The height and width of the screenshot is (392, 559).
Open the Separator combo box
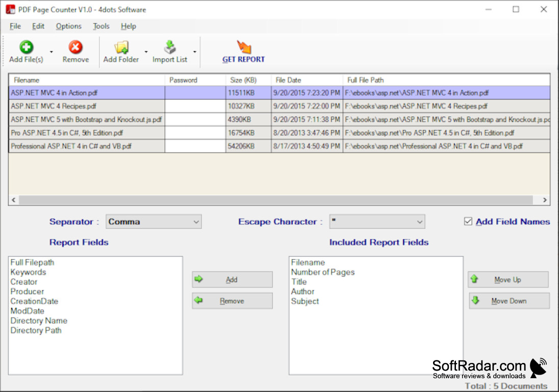154,222
